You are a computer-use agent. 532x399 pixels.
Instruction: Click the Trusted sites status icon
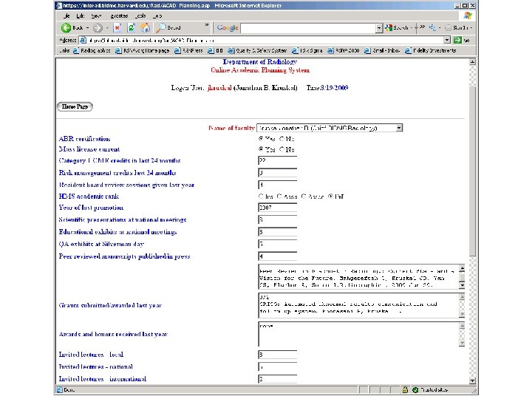coord(415,390)
